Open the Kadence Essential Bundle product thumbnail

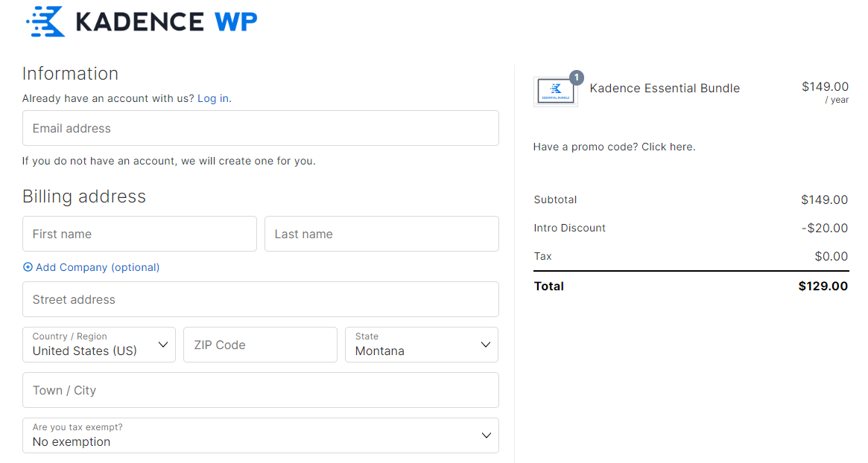click(x=556, y=92)
